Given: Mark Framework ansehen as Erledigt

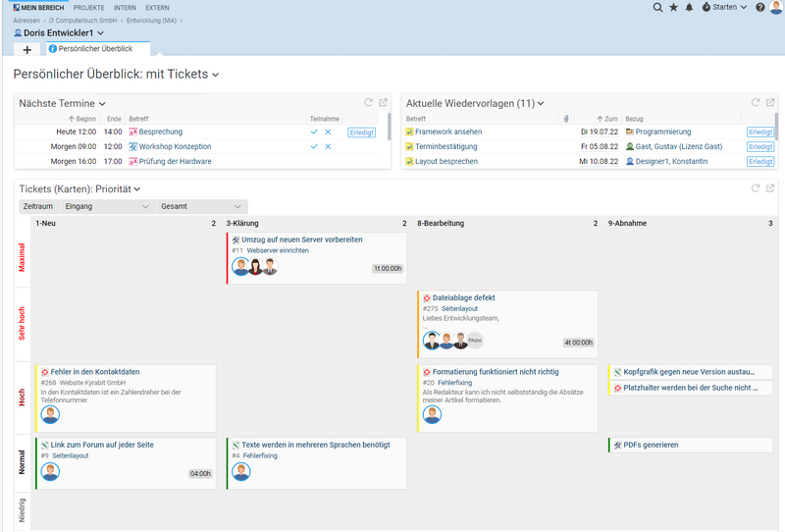Looking at the screenshot, I should (x=760, y=132).
